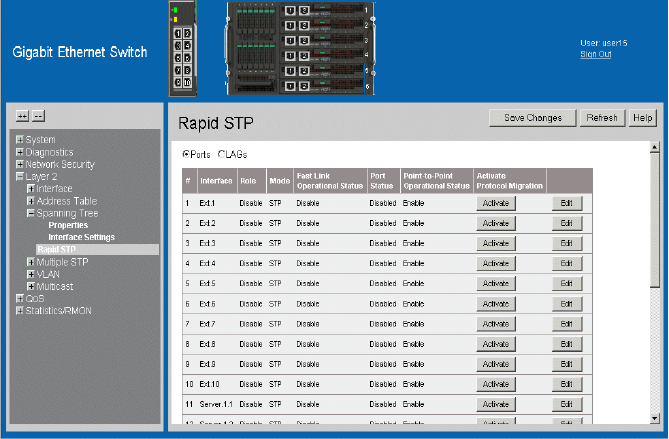Select the Ports radio button
This screenshot has height=439, width=669.
click(186, 154)
